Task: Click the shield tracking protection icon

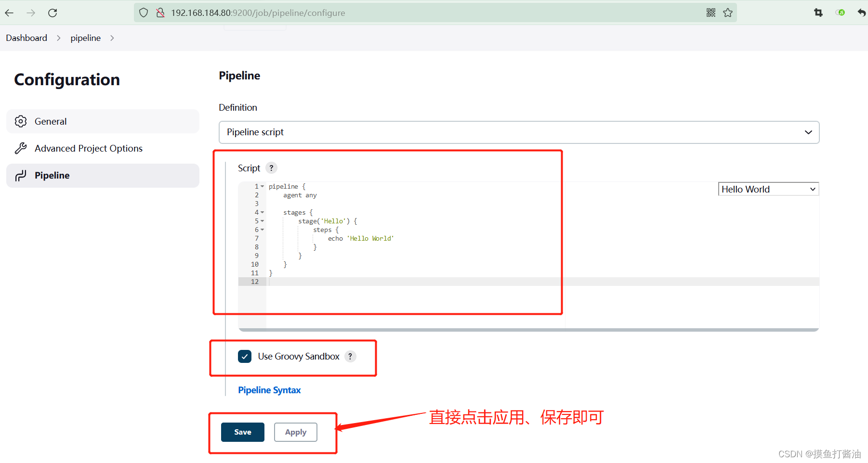Action: [x=144, y=13]
